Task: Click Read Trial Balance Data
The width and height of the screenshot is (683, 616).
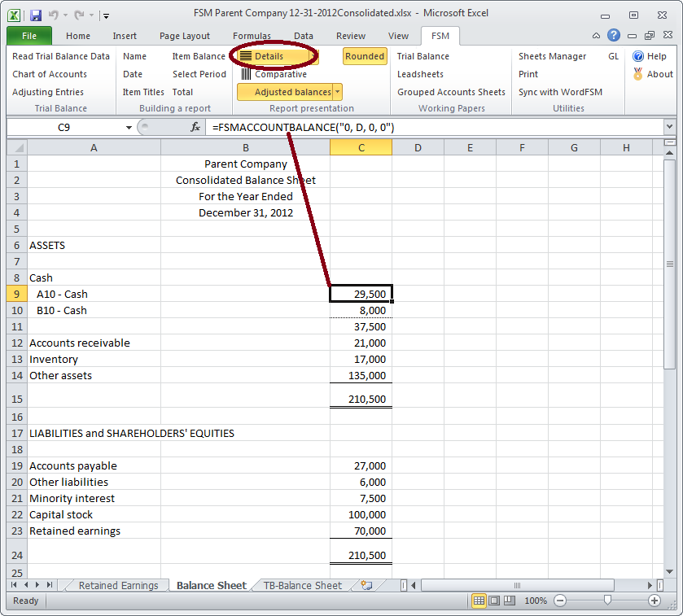Action: pyautogui.click(x=61, y=56)
